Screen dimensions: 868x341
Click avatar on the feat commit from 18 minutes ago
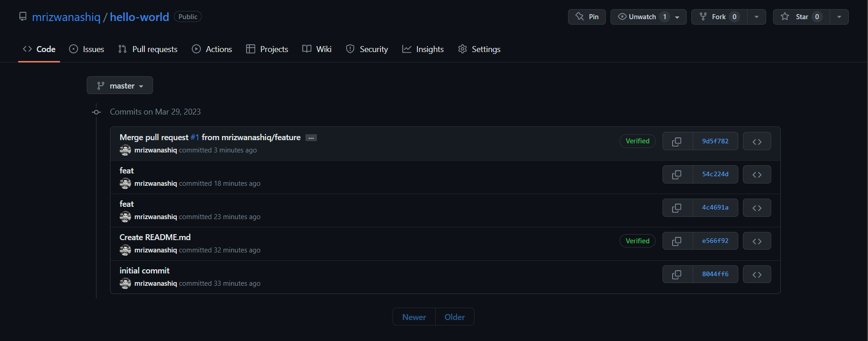click(x=125, y=184)
